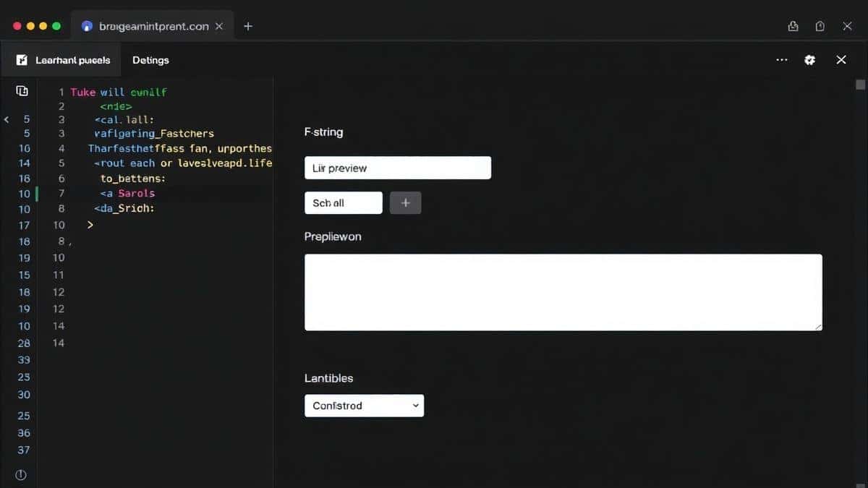Click the Prepliewon label

tap(333, 236)
